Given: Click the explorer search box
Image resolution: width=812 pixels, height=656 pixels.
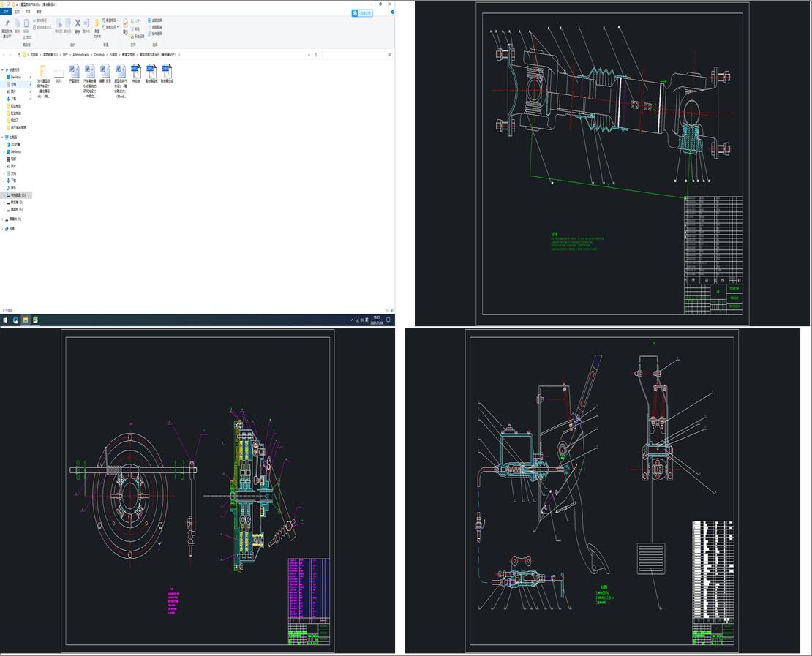Looking at the screenshot, I should click(x=356, y=54).
